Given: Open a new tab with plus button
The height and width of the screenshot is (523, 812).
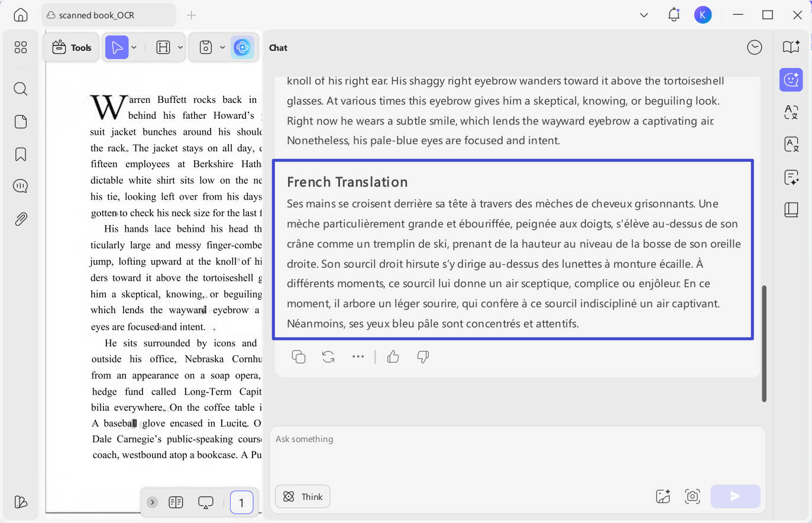Looking at the screenshot, I should 191,15.
